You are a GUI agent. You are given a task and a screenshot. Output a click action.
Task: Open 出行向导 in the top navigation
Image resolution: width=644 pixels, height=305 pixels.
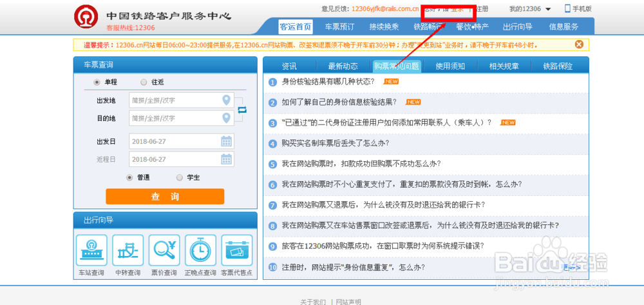point(518,27)
